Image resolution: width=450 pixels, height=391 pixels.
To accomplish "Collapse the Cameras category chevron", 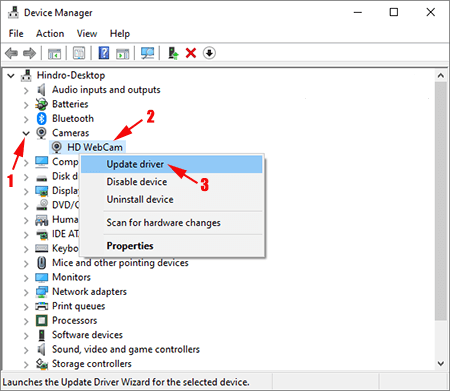I will coord(26,133).
